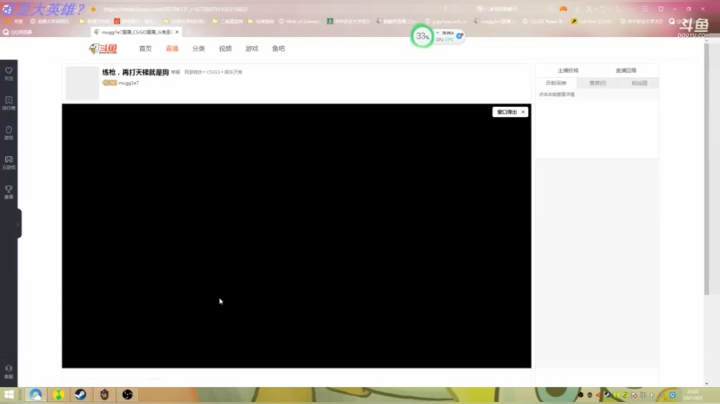Select the first sub-tab under 主播投稿 in right panel

pyautogui.click(x=556, y=83)
